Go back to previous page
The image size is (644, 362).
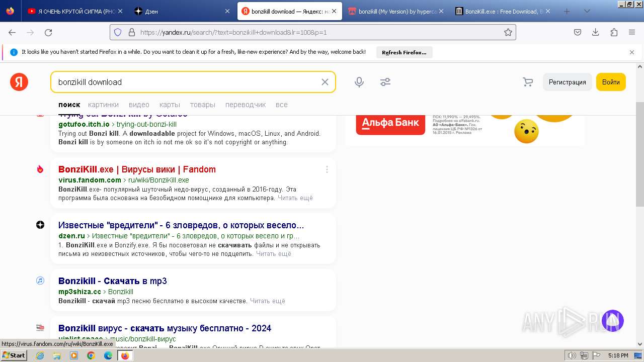point(12,32)
